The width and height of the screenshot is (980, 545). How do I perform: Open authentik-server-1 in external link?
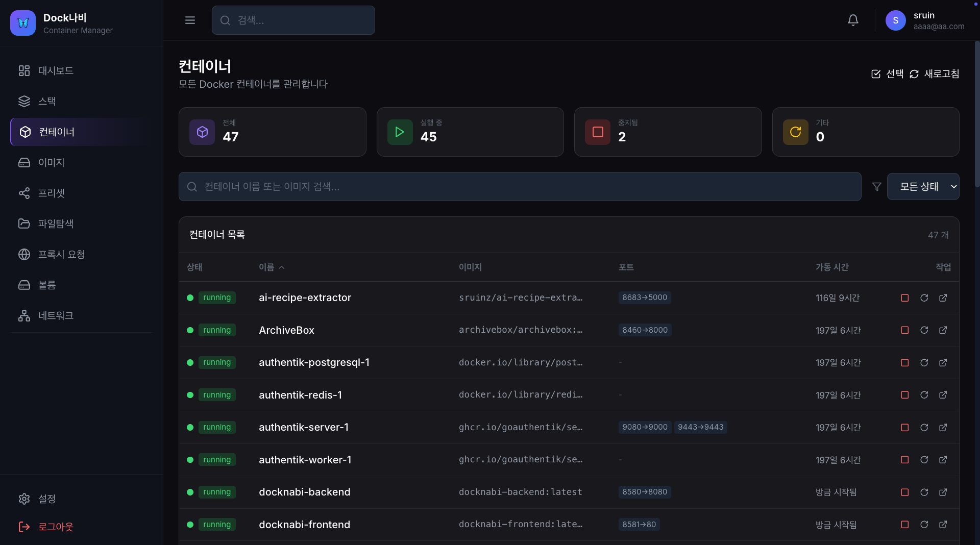tap(943, 428)
